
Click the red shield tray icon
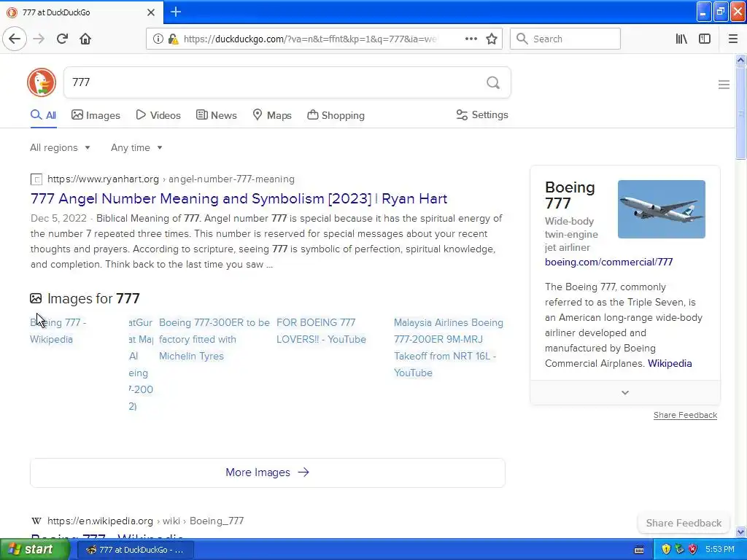pos(693,550)
